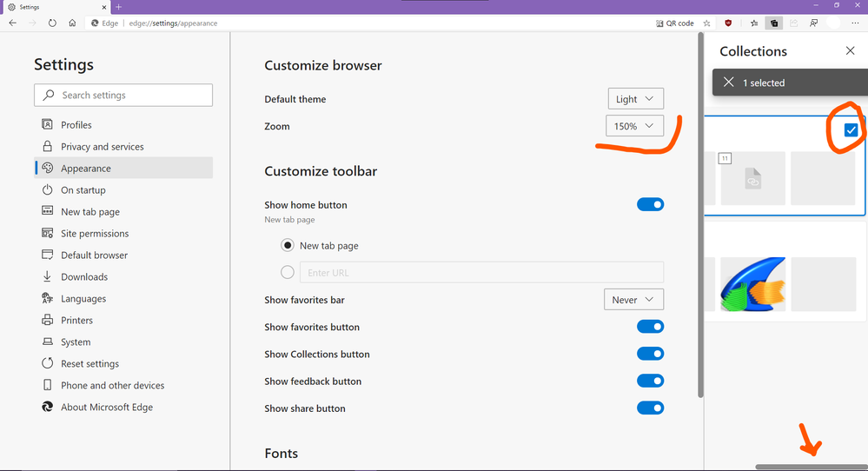This screenshot has height=471, width=868.
Task: Click the download arrow icon in sidebar
Action: (48, 276)
